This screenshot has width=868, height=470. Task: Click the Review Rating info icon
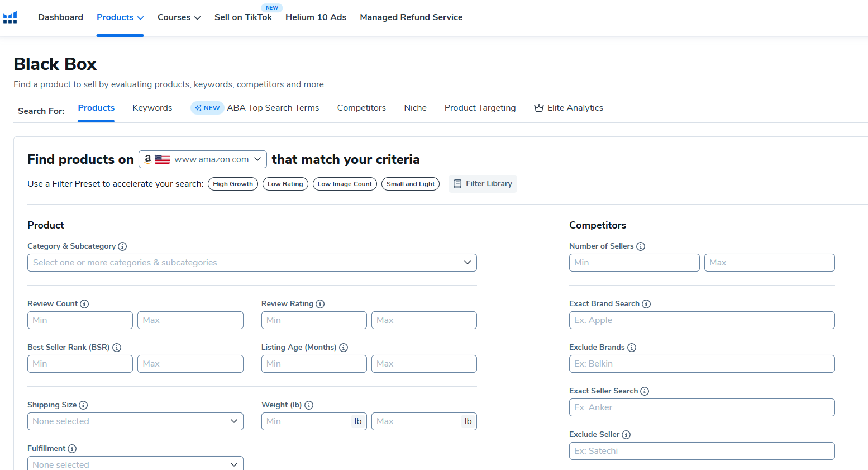point(320,304)
